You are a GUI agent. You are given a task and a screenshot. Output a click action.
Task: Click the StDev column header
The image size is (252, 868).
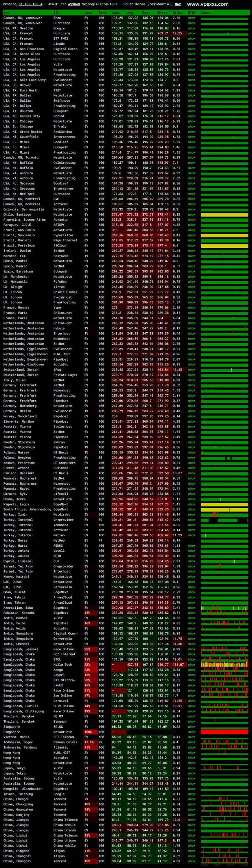177,13
